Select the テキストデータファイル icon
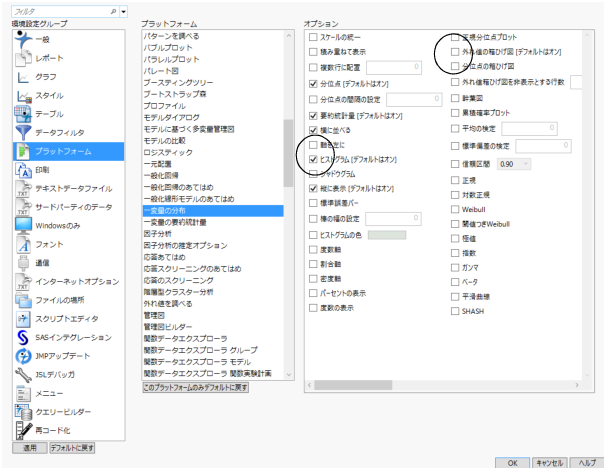The image size is (606, 470). click(x=24, y=188)
